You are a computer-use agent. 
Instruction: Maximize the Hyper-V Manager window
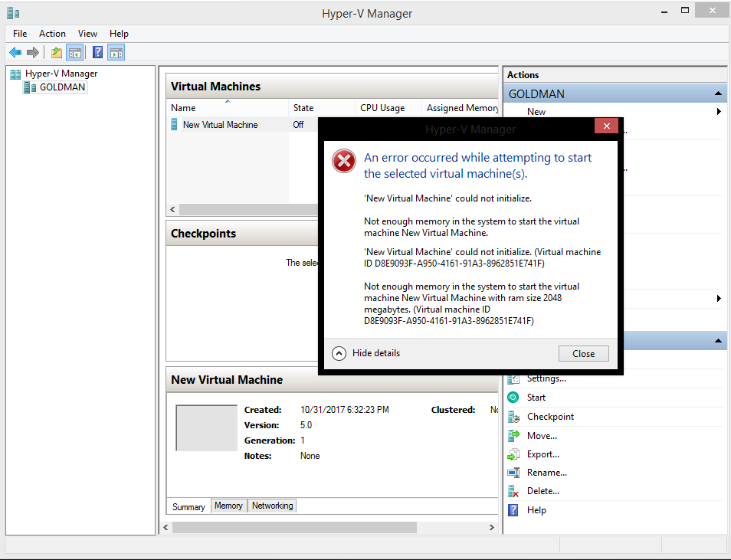click(685, 10)
